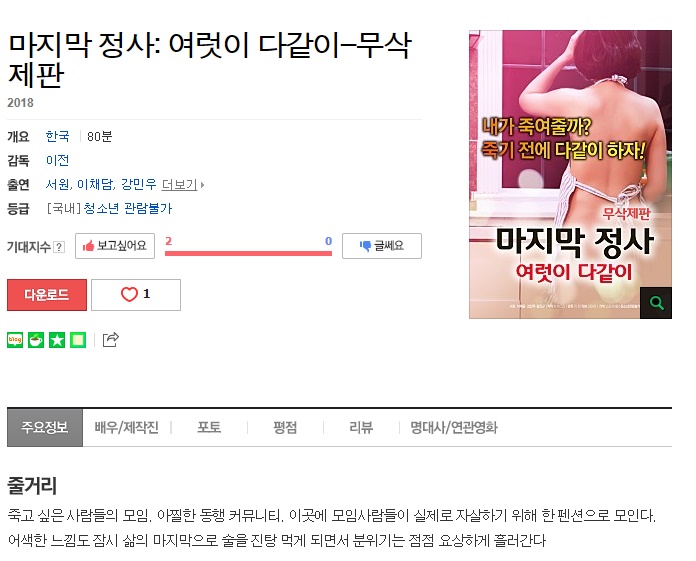
Task: Switch to the 배우/제작진 tab
Action: (x=127, y=427)
